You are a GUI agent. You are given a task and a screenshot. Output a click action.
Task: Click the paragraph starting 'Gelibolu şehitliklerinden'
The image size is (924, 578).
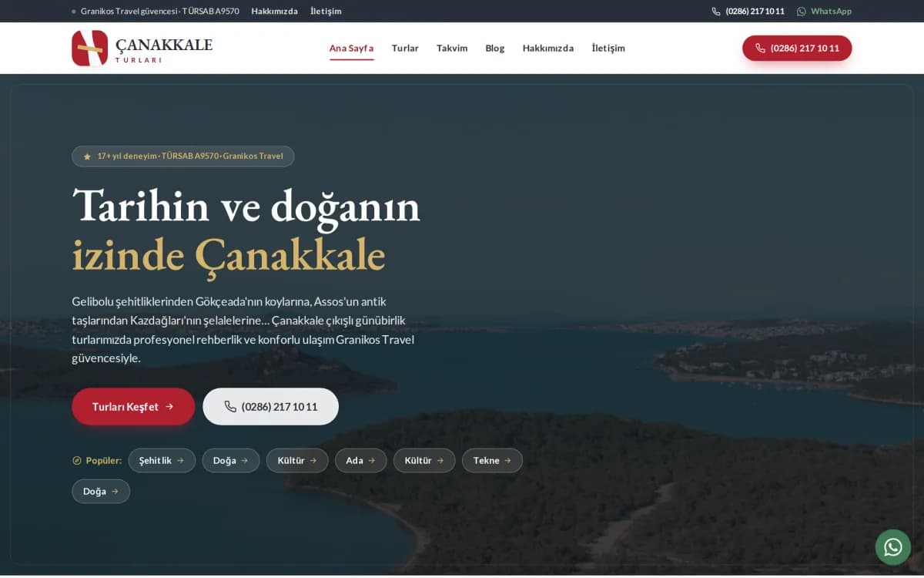[245, 330]
